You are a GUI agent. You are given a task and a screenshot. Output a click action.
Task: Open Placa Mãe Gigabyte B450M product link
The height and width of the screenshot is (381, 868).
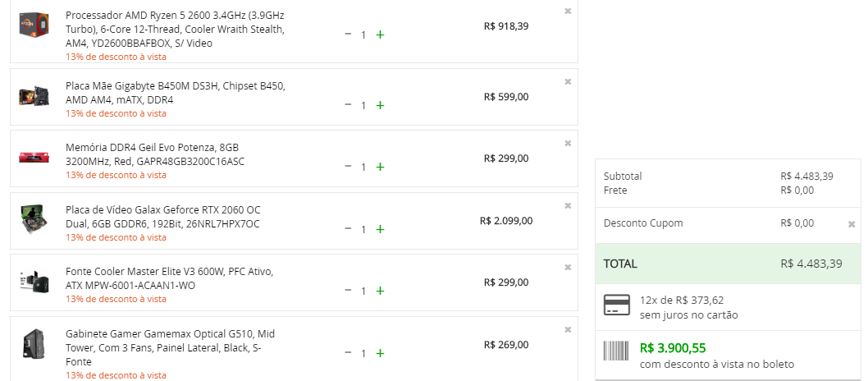click(176, 93)
